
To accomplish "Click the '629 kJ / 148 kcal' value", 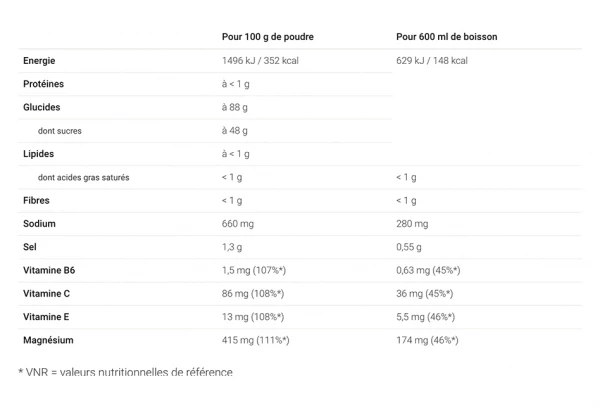I will (x=431, y=60).
